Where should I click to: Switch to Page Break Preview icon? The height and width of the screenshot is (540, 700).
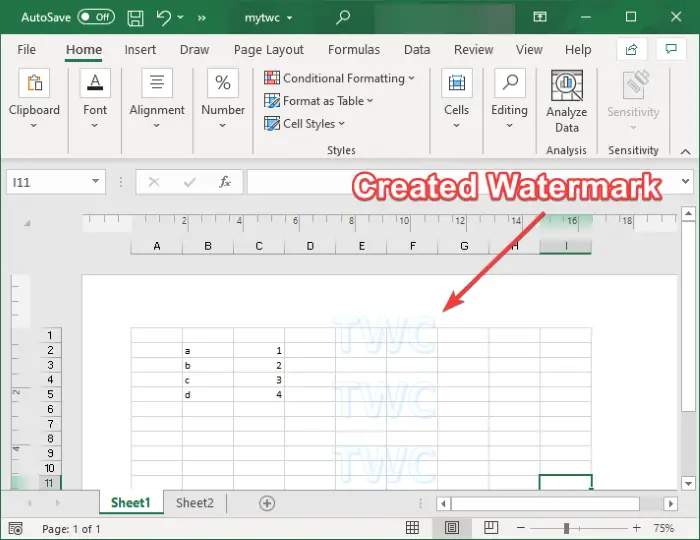point(491,528)
